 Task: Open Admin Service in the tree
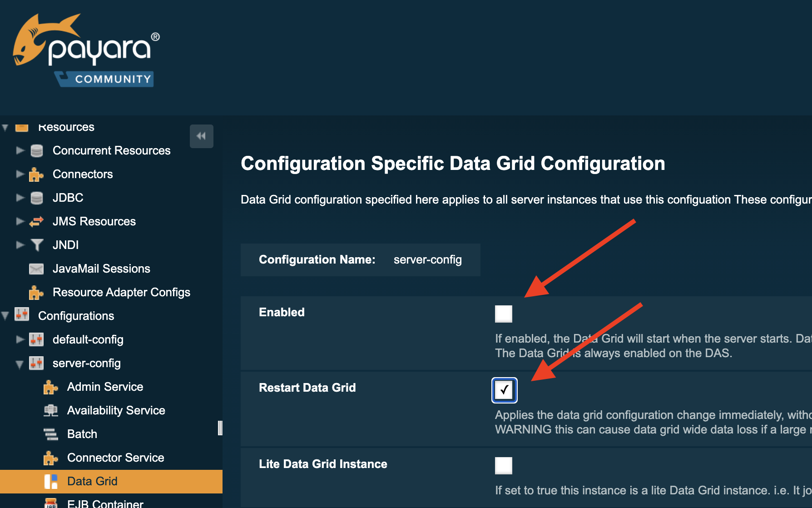click(105, 387)
